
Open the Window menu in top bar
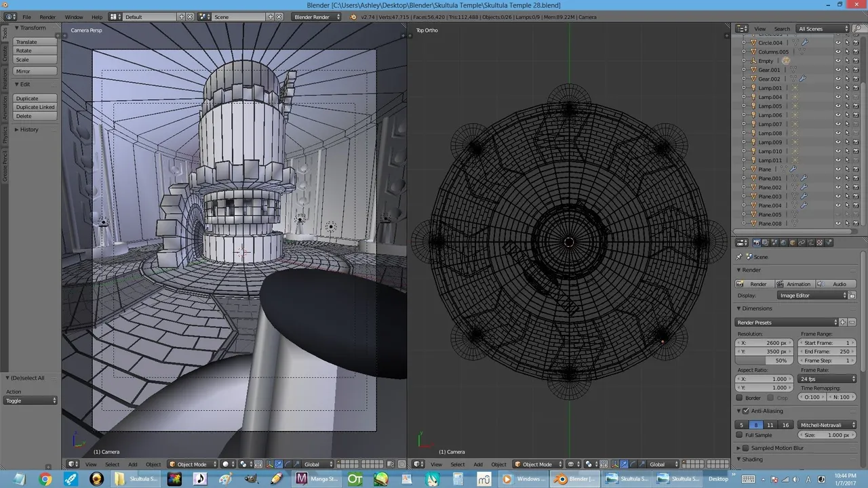tap(74, 17)
